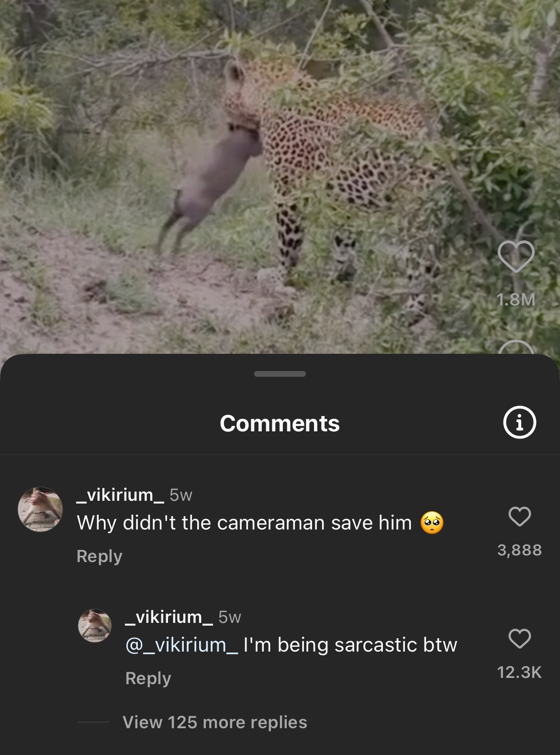560x755 pixels.
Task: Open _vikirium_ username on the reply
Action: [169, 617]
